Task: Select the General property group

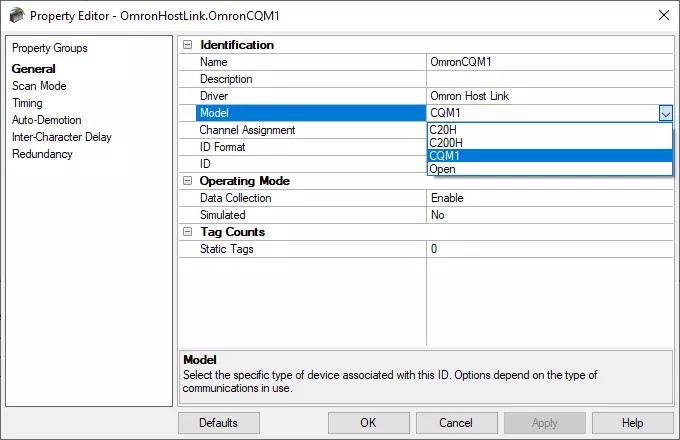Action: pos(33,68)
